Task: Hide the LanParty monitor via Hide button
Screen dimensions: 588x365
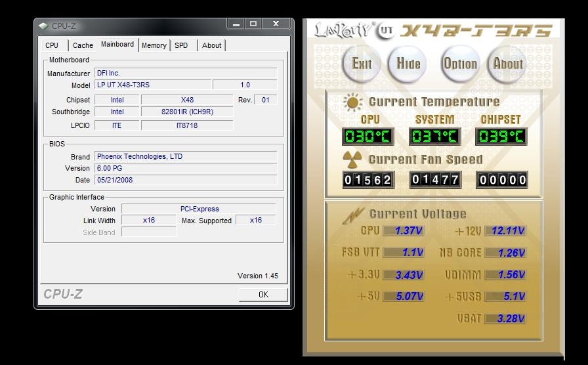Action: [x=408, y=64]
